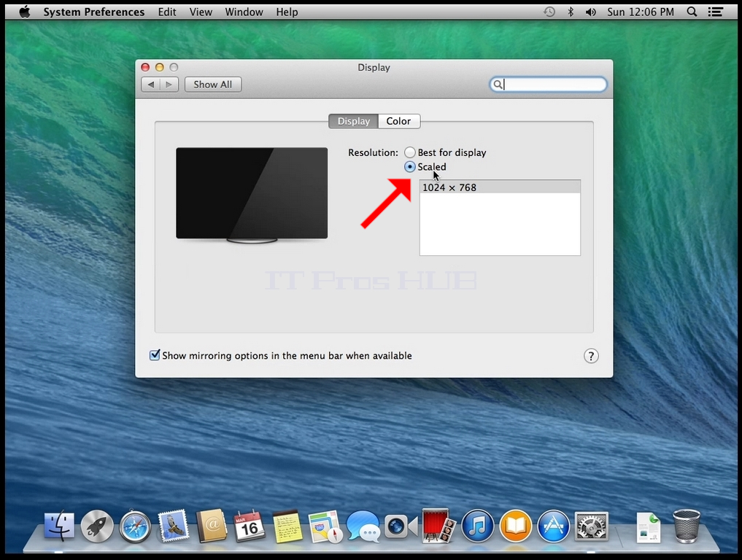Screen dimensions: 742x560
Task: Open System Preferences gear in Dock
Action: coord(592,526)
